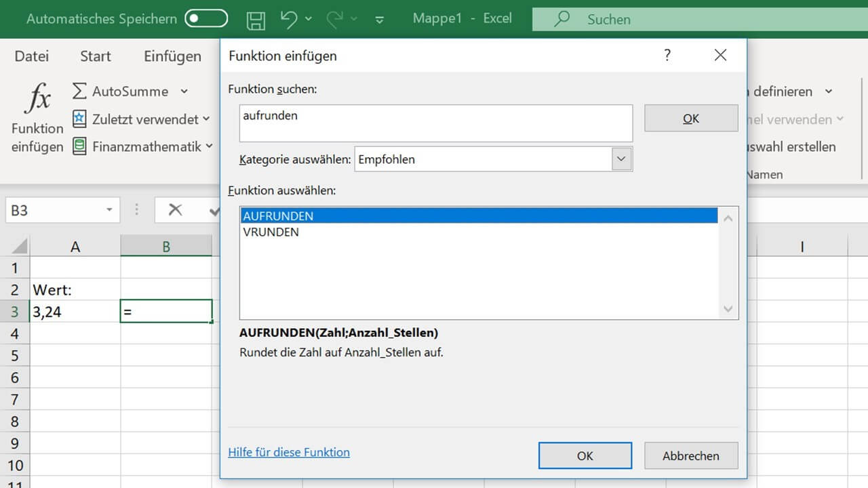
Task: Open Customize Quick Access Toolbar dropdown
Action: [378, 20]
